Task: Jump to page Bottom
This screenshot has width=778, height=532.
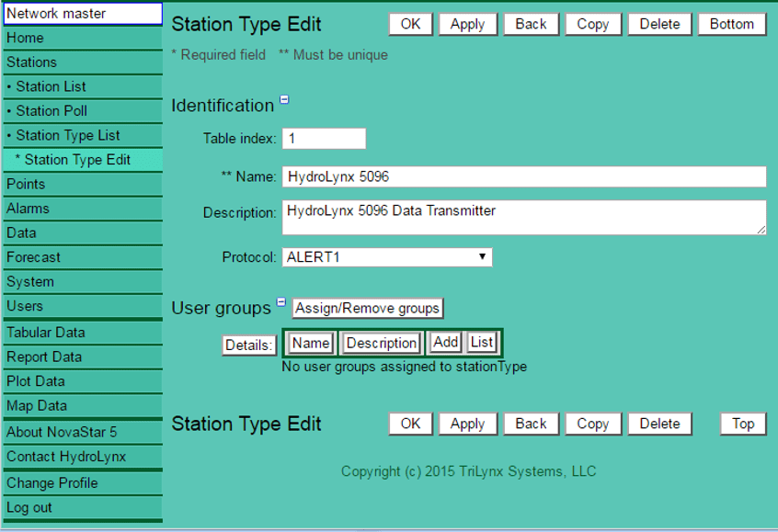Action: click(x=731, y=24)
